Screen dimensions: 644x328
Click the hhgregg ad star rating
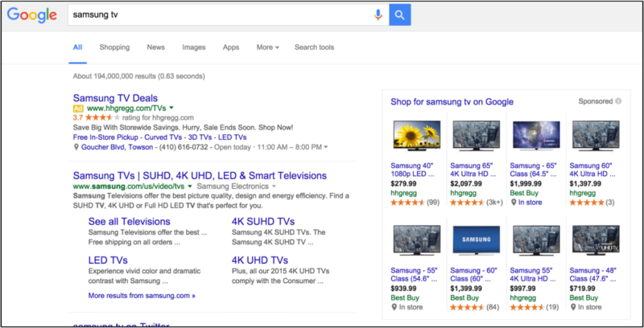[103, 117]
